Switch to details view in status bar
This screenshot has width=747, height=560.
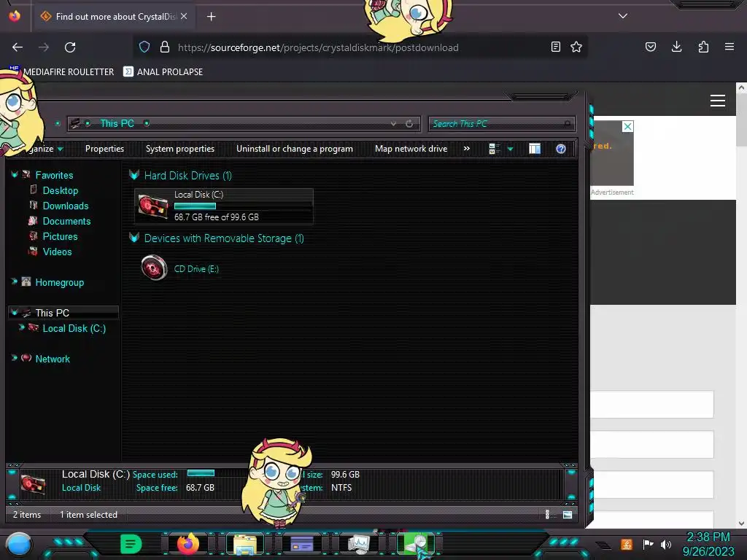pyautogui.click(x=547, y=514)
